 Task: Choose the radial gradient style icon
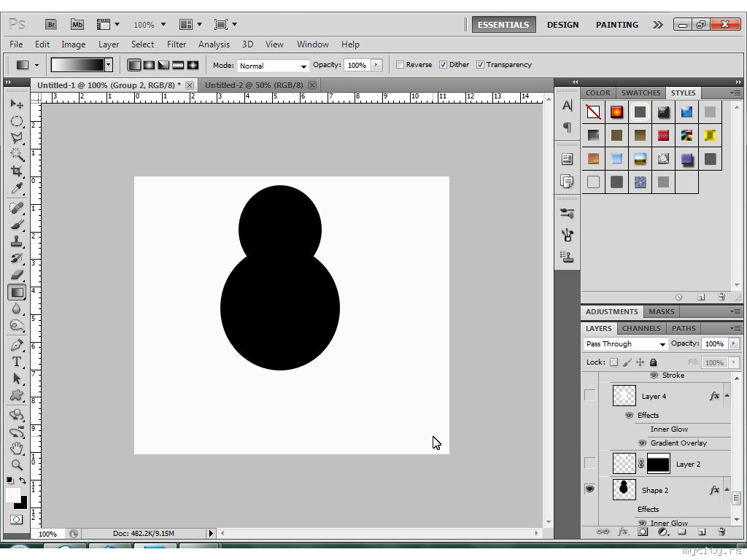(149, 65)
